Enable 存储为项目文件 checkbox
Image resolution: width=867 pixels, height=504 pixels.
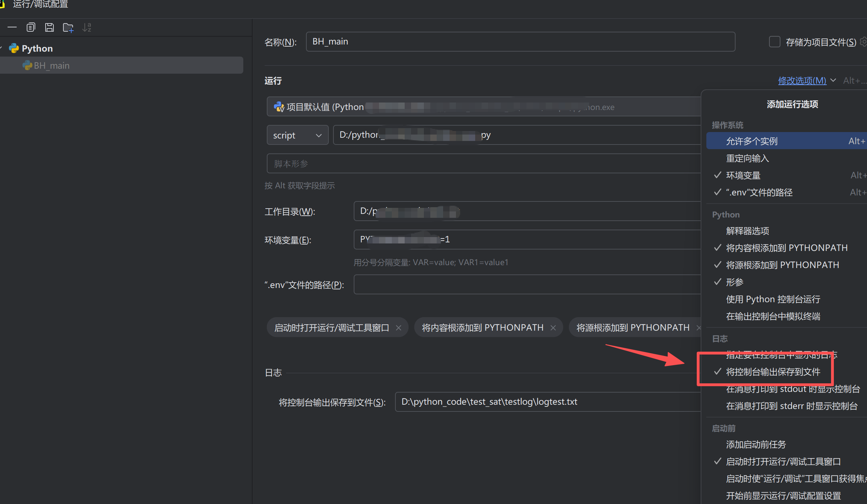[774, 42]
